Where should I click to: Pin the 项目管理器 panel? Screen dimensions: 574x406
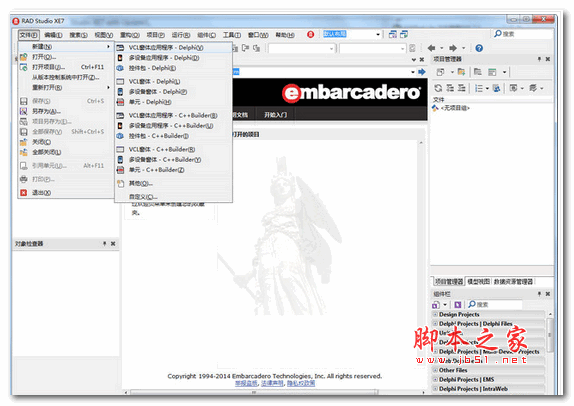point(539,59)
